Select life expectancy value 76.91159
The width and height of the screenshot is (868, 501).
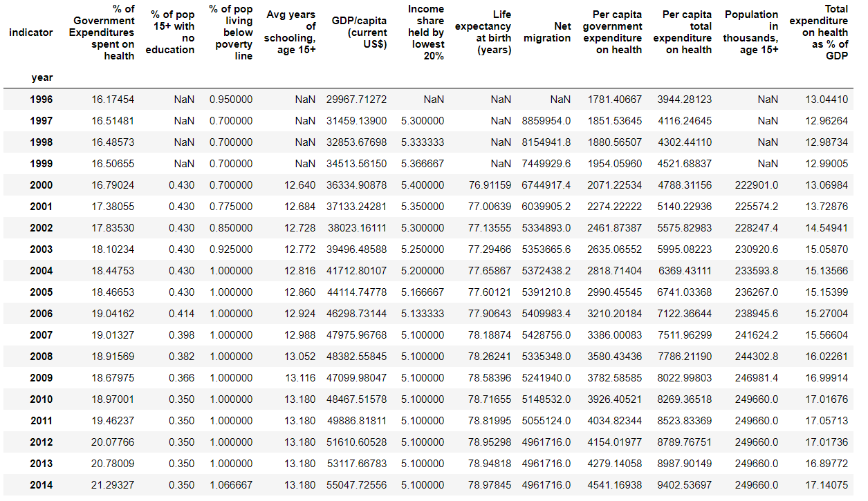[x=490, y=185]
